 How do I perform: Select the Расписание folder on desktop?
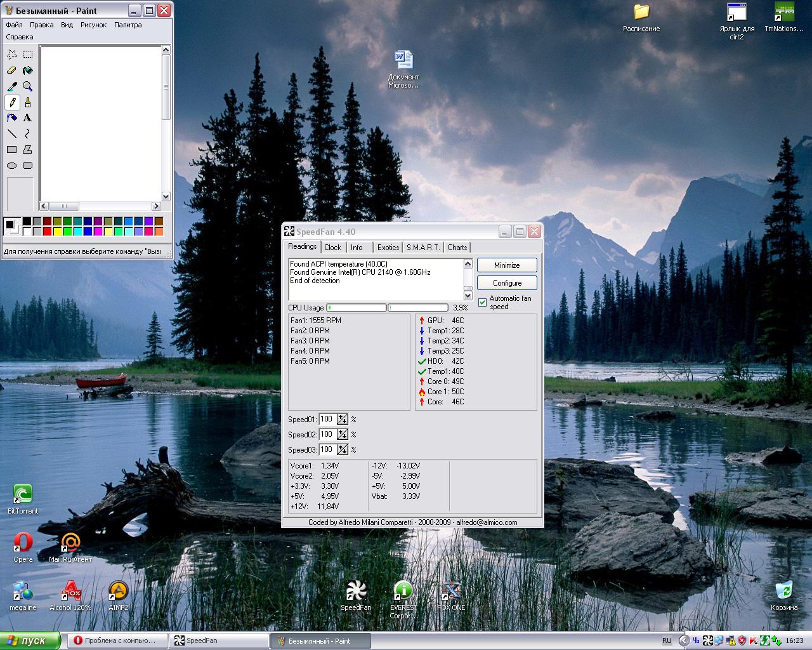[x=641, y=17]
